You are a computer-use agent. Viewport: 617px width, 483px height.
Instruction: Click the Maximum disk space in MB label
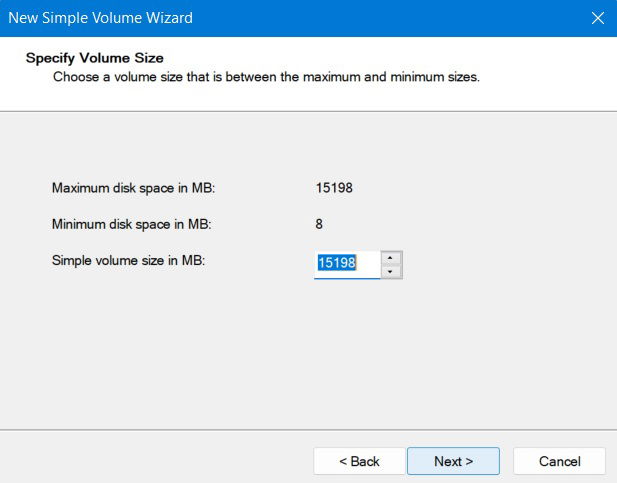click(x=134, y=187)
